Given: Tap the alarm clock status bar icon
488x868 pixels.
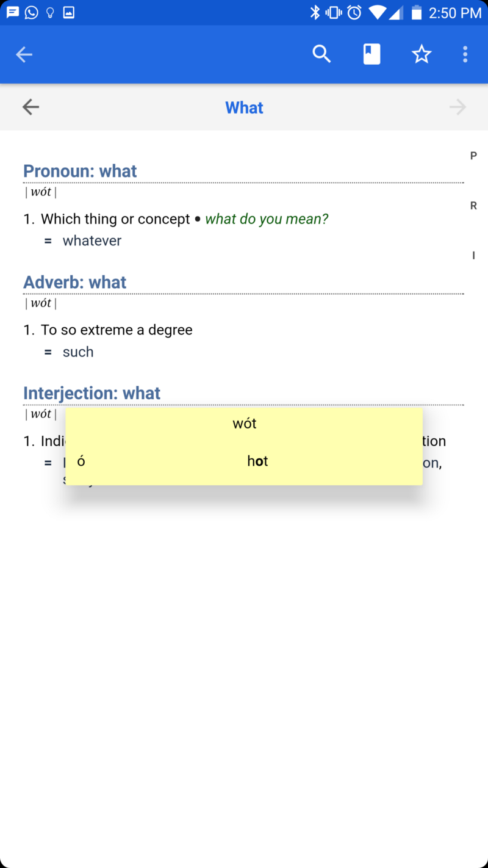Looking at the screenshot, I should (x=354, y=12).
